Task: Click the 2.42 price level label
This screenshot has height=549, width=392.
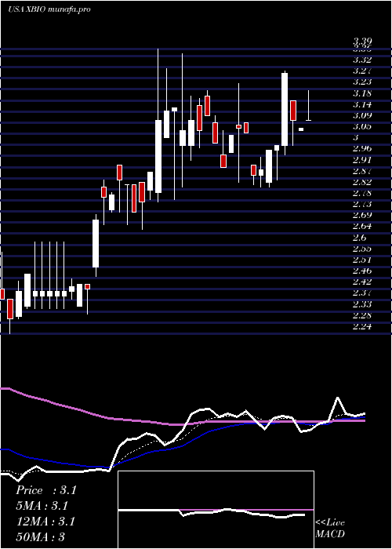Action: (362, 282)
